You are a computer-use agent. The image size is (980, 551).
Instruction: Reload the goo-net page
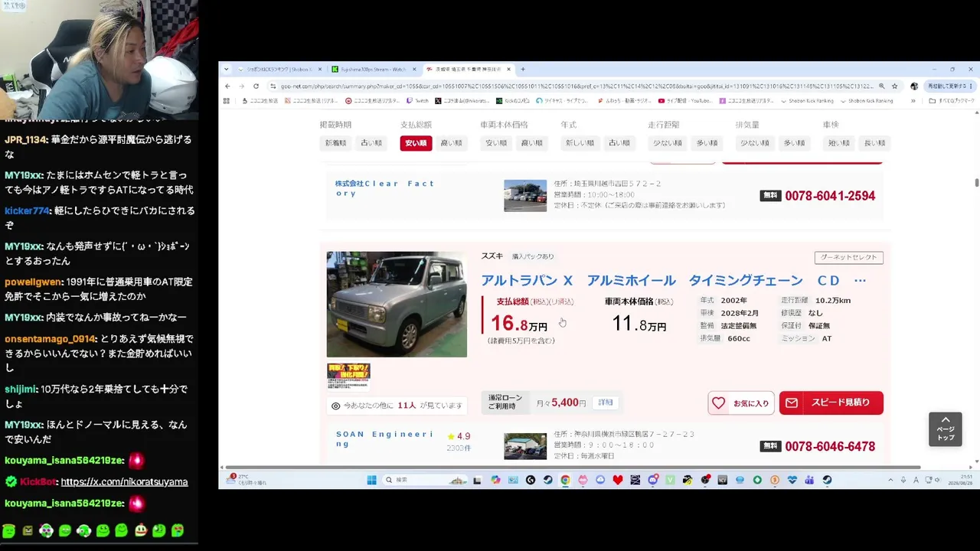tap(256, 86)
